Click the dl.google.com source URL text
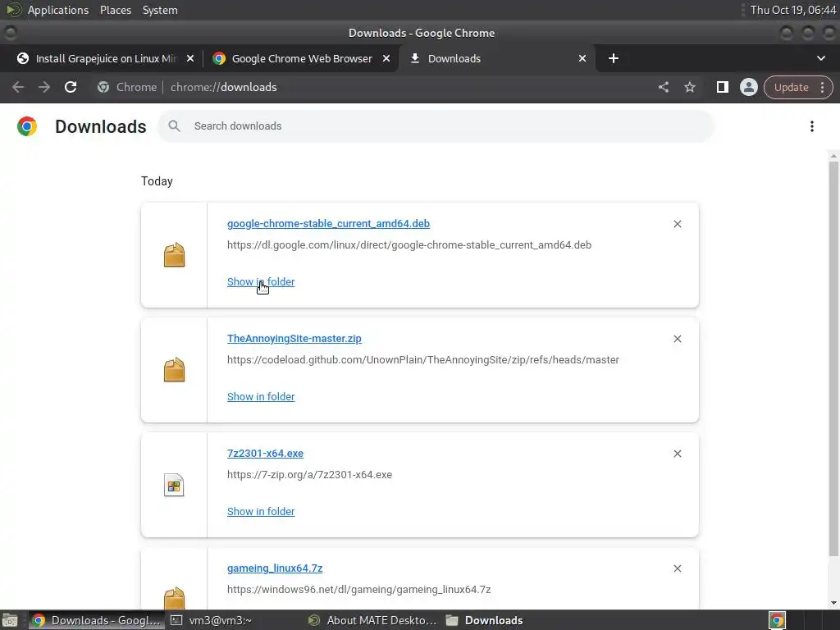This screenshot has height=630, width=840. pos(409,244)
